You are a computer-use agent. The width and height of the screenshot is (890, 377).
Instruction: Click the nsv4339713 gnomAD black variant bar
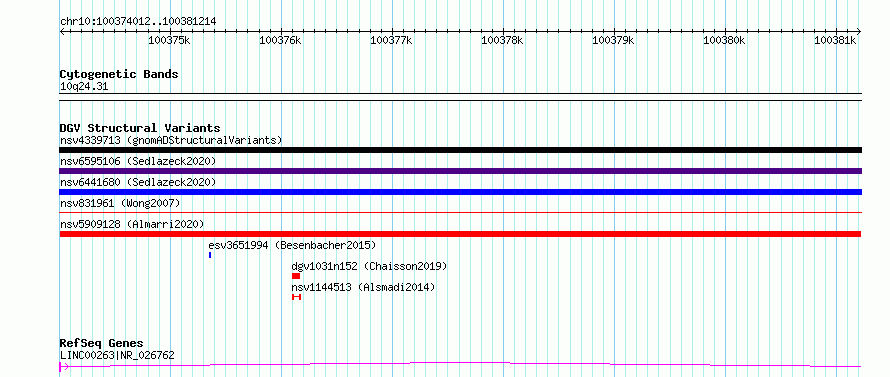[460, 150]
